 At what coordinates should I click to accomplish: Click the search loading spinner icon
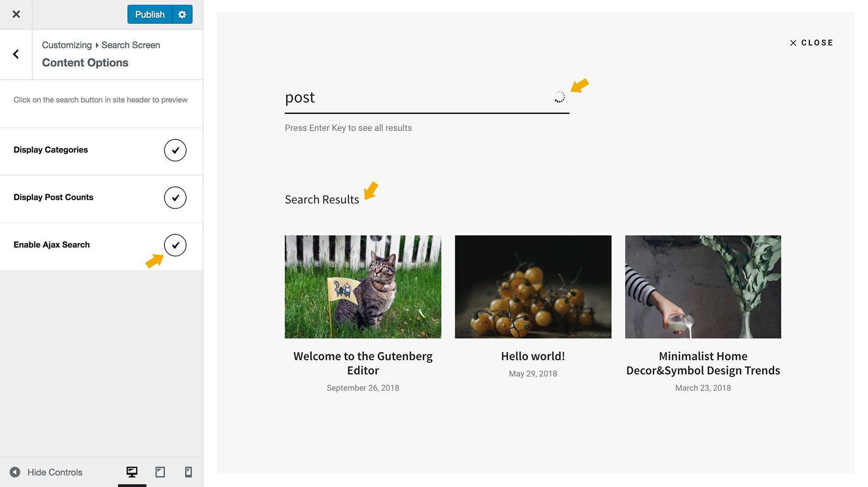coord(559,97)
